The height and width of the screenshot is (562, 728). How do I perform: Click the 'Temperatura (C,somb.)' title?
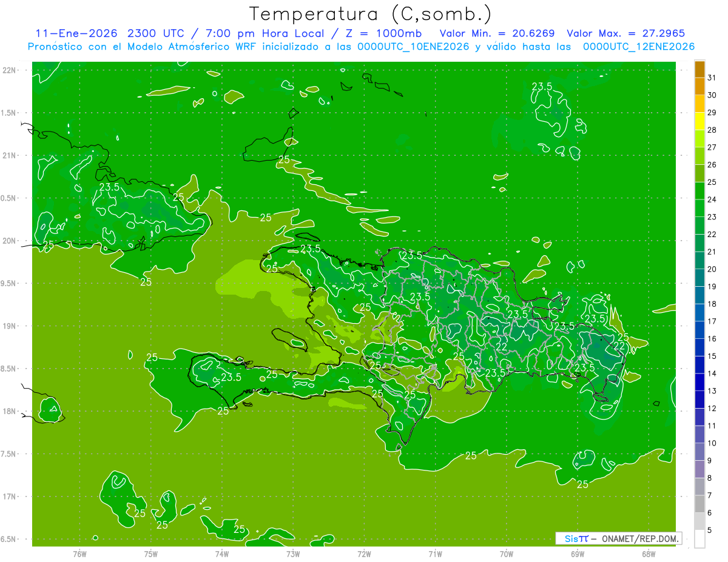point(371,14)
